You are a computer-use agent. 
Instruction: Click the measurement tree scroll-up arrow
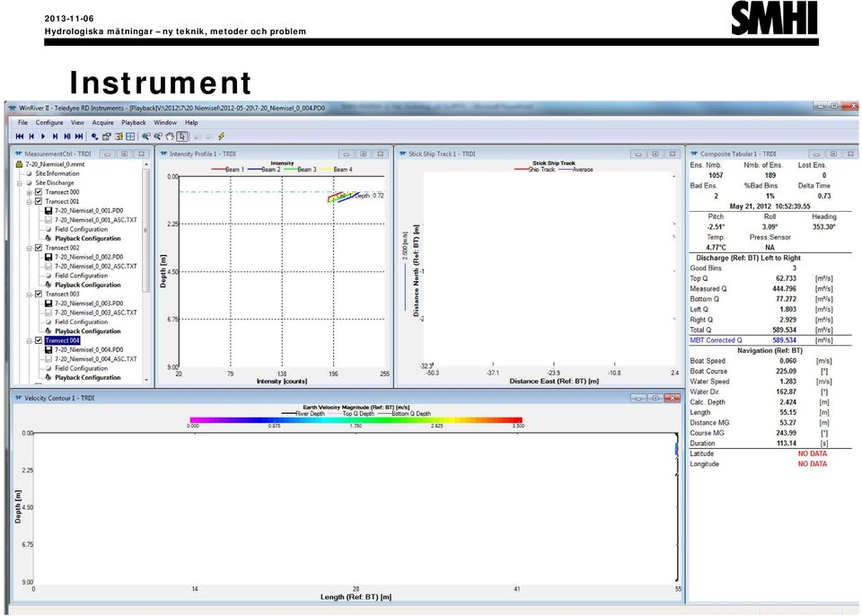146,164
